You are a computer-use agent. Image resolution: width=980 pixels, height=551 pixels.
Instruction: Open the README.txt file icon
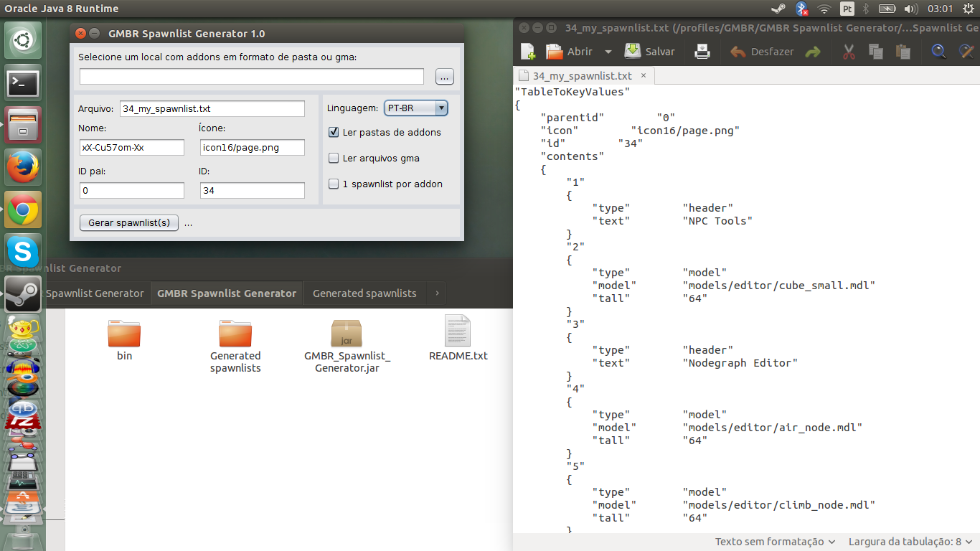point(458,331)
